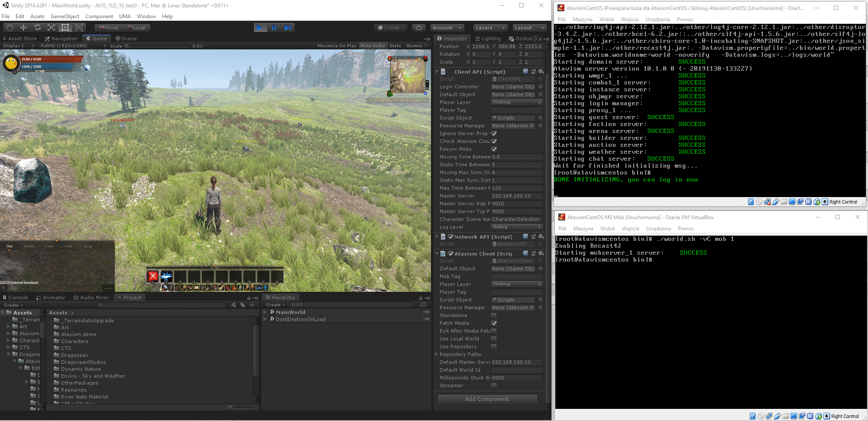Click the cloud services icon

(418, 28)
